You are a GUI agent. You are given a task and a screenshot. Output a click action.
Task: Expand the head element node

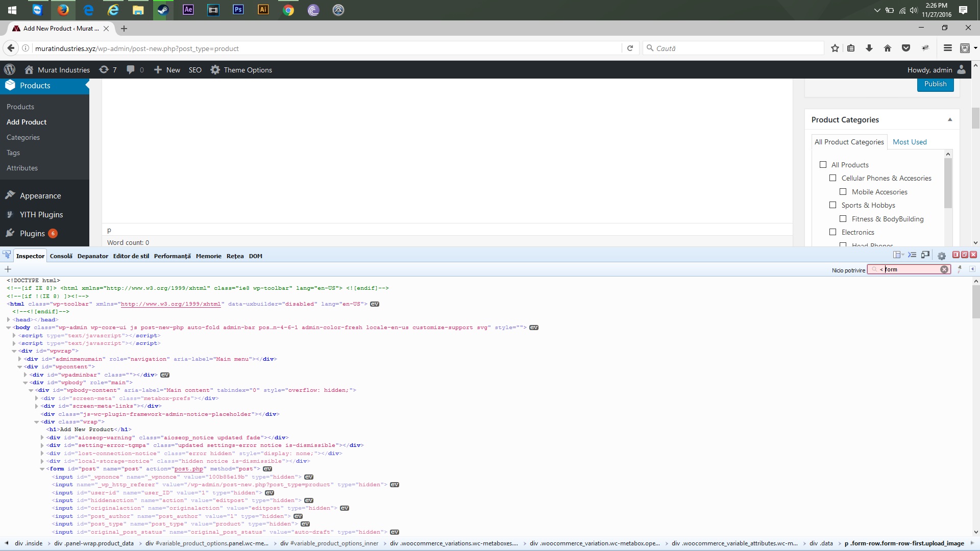coord(9,319)
